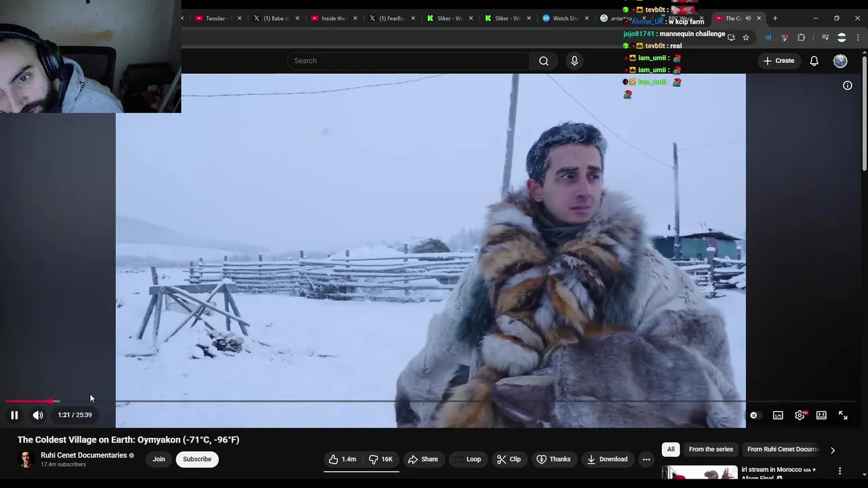Image resolution: width=868 pixels, height=488 pixels.
Task: Enter fullscreen mode
Action: 843,415
